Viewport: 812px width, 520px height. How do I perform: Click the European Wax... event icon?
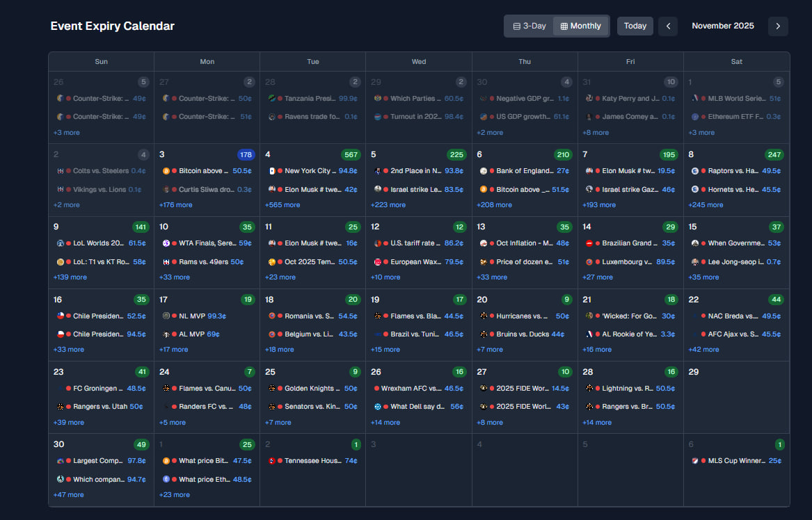(x=378, y=262)
